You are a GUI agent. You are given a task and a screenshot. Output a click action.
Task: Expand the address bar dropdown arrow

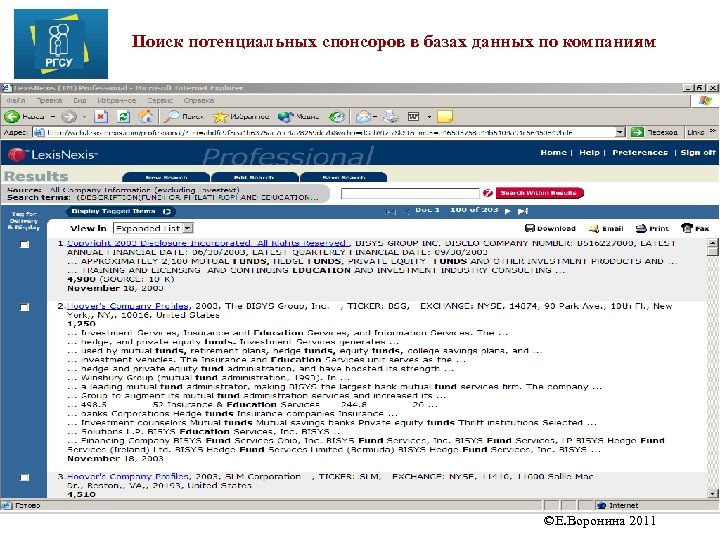[x=620, y=132]
